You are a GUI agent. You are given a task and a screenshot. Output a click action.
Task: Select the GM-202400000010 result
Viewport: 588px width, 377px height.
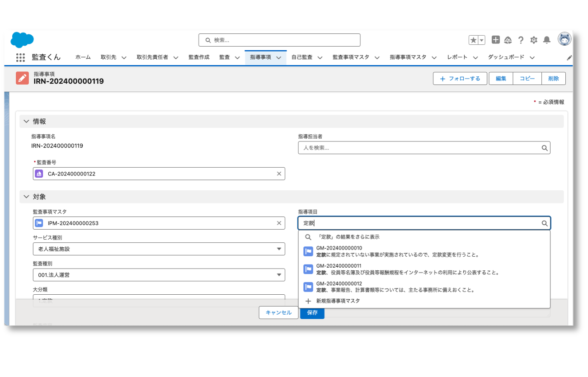424,251
